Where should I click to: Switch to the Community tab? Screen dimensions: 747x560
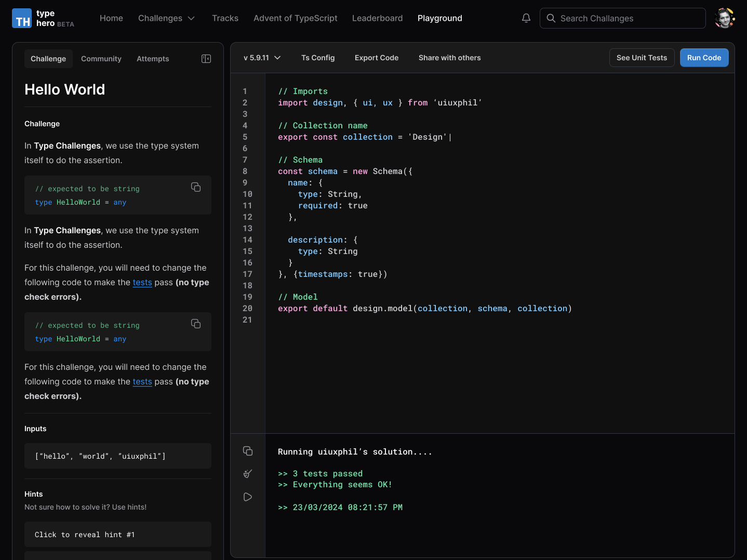point(101,59)
